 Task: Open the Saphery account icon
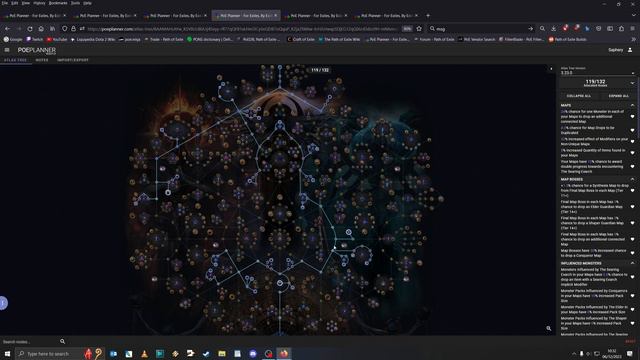[x=630, y=50]
